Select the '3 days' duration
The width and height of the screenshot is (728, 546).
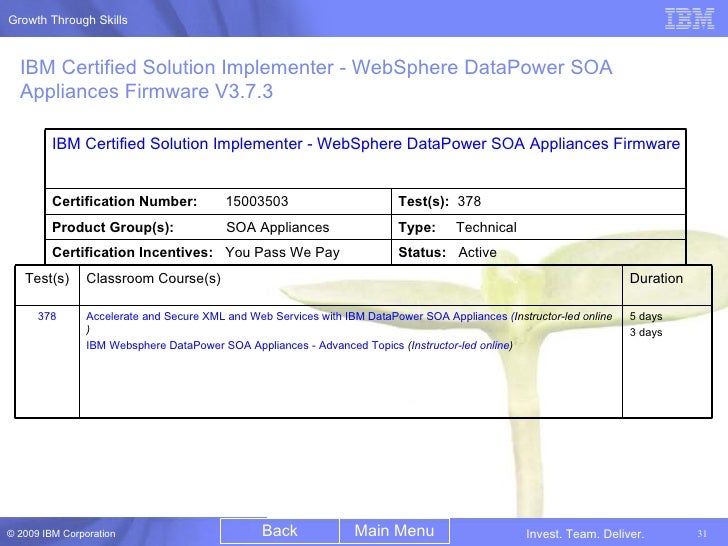coord(646,332)
